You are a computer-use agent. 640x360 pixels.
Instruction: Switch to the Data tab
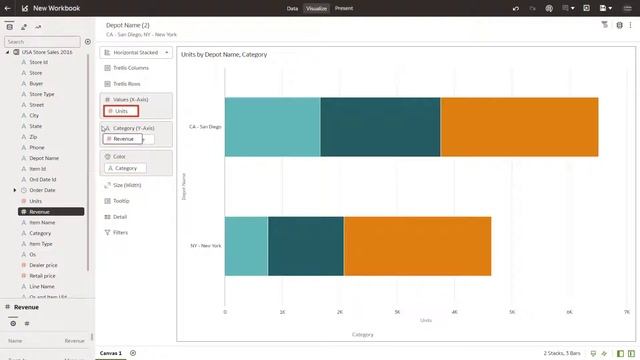click(292, 8)
